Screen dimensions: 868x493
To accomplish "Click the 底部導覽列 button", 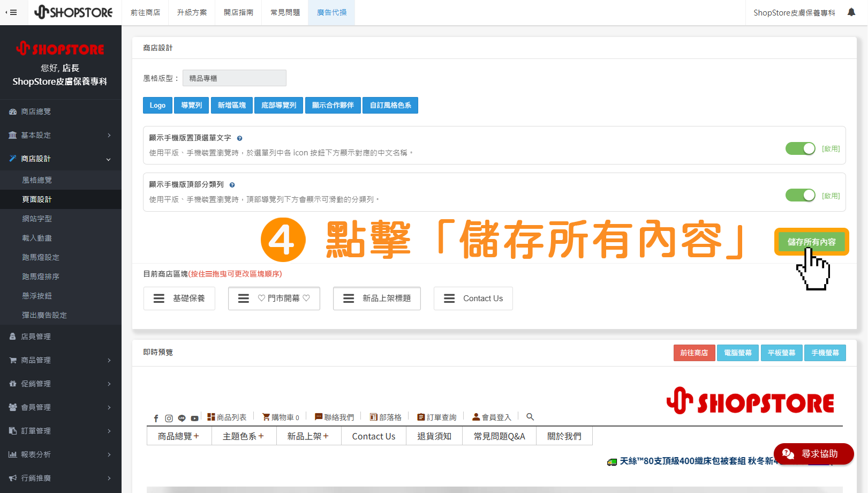I will pyautogui.click(x=279, y=105).
